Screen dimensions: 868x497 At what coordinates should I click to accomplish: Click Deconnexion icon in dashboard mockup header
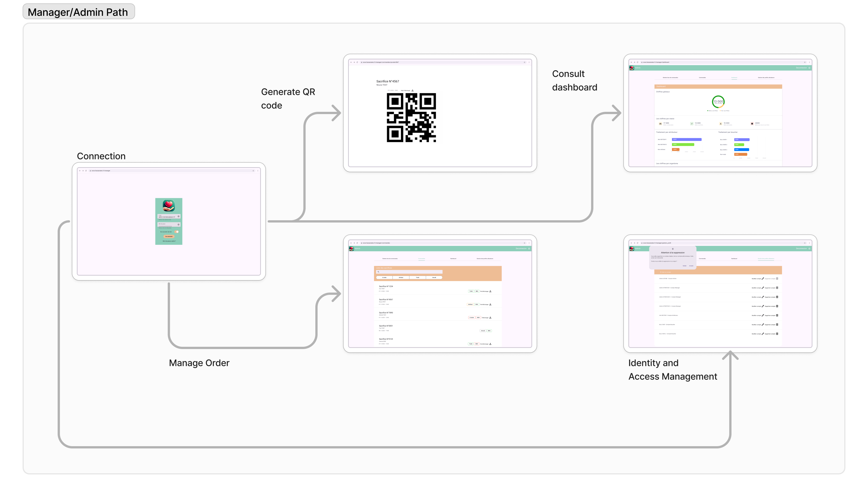pyautogui.click(x=809, y=68)
